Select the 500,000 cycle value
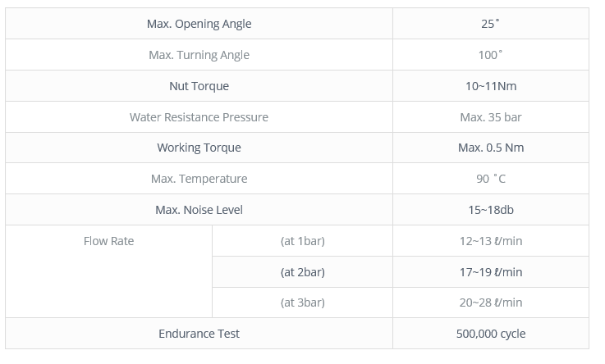This screenshot has width=605, height=364. click(x=491, y=334)
